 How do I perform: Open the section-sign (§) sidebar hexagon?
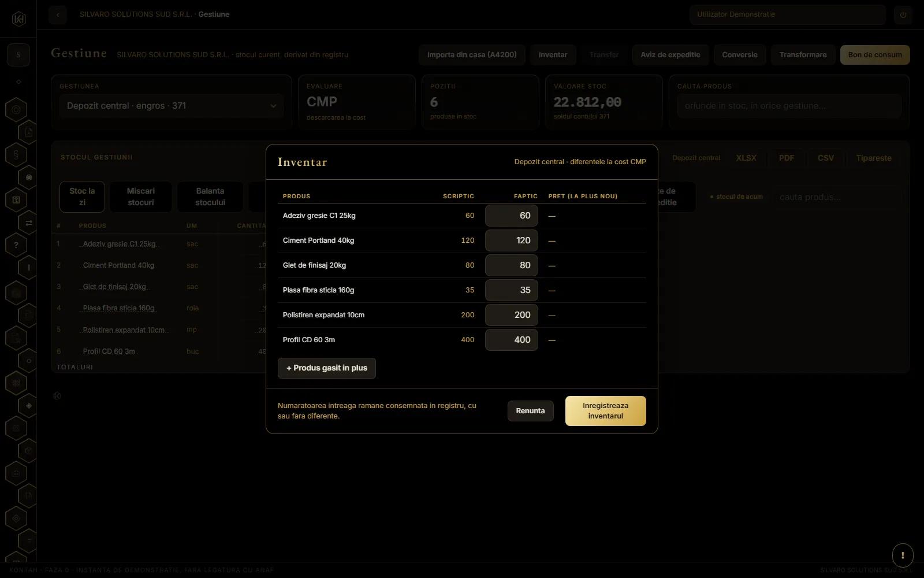(16, 155)
